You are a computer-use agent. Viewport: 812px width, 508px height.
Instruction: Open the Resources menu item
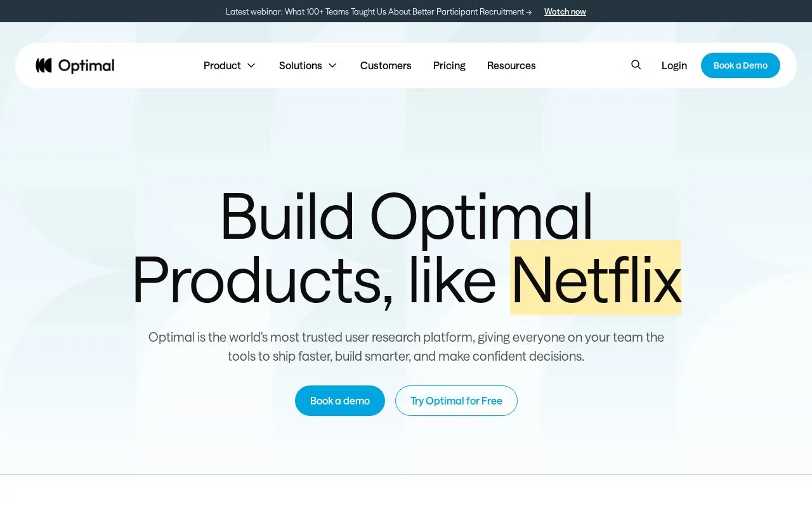tap(511, 65)
